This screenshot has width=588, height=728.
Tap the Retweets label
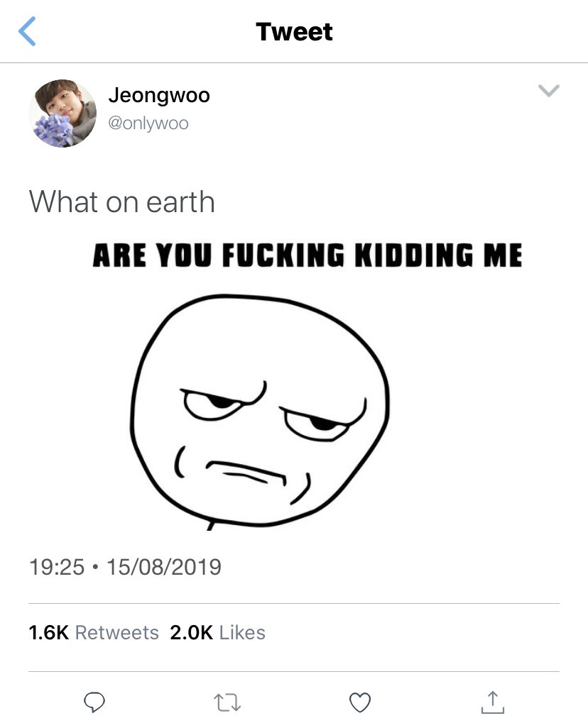[x=117, y=632]
